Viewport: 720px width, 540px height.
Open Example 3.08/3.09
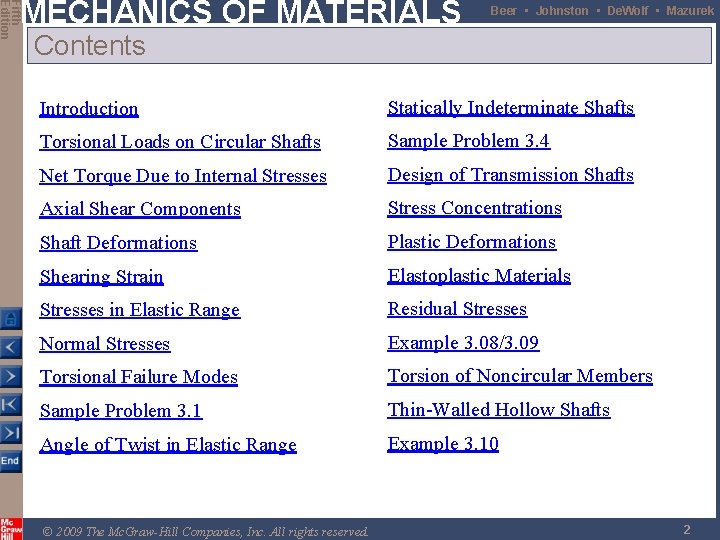pyautogui.click(x=463, y=343)
